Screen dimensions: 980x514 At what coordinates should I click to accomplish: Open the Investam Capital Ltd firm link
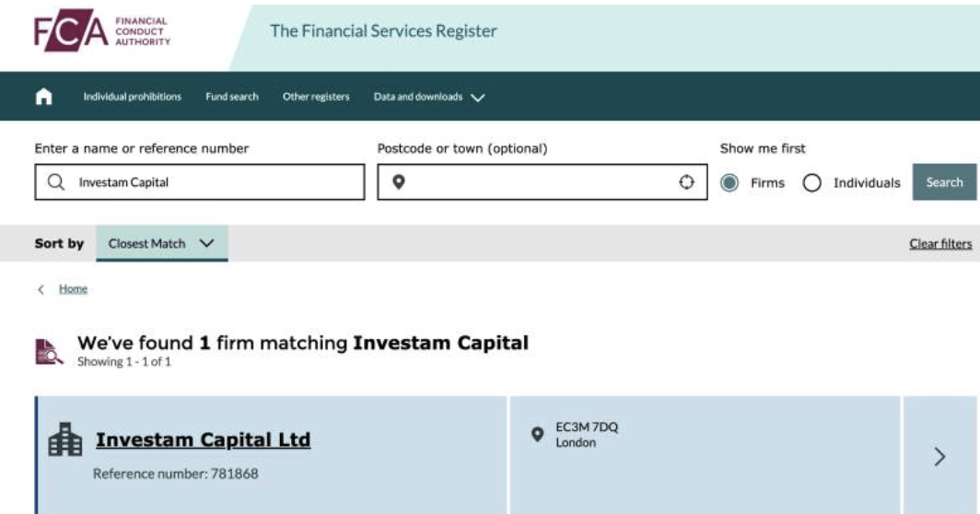[203, 440]
